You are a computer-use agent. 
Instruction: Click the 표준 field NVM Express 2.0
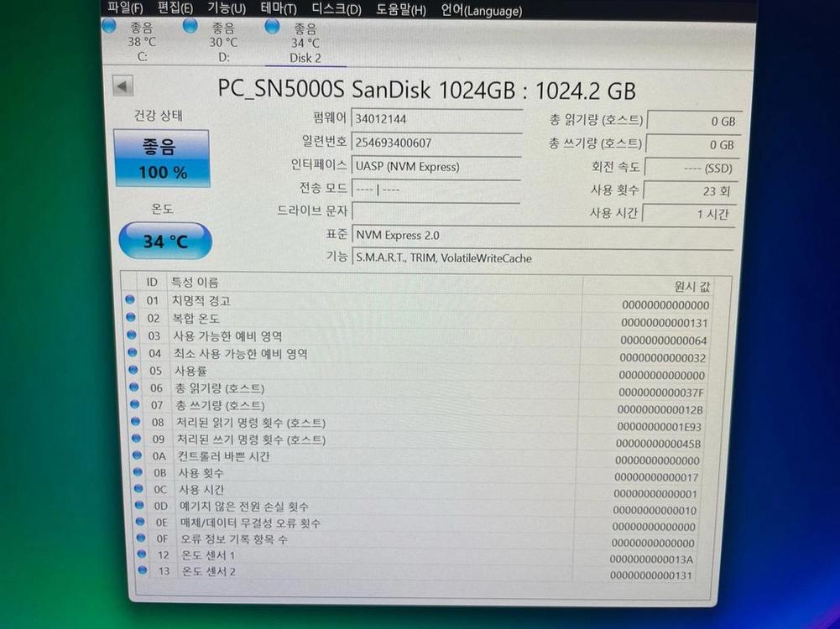(543, 235)
